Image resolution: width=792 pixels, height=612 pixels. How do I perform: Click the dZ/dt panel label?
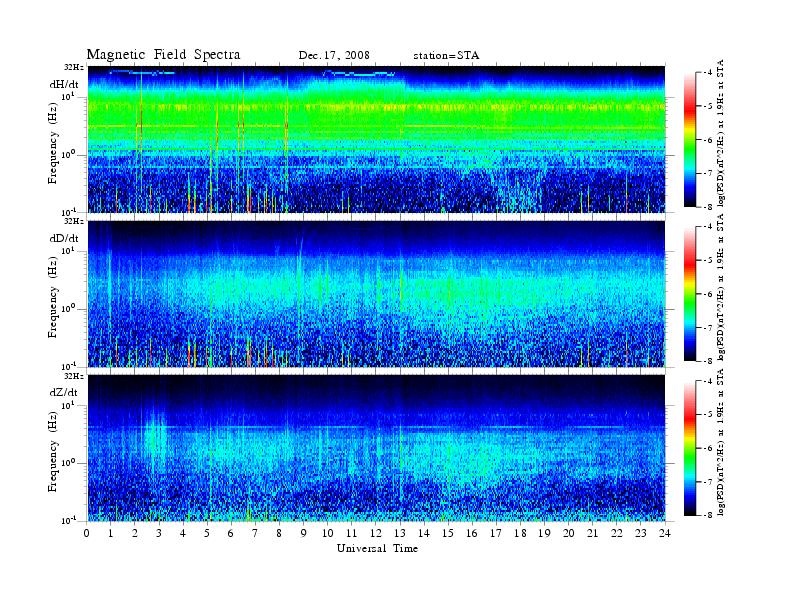[64, 392]
